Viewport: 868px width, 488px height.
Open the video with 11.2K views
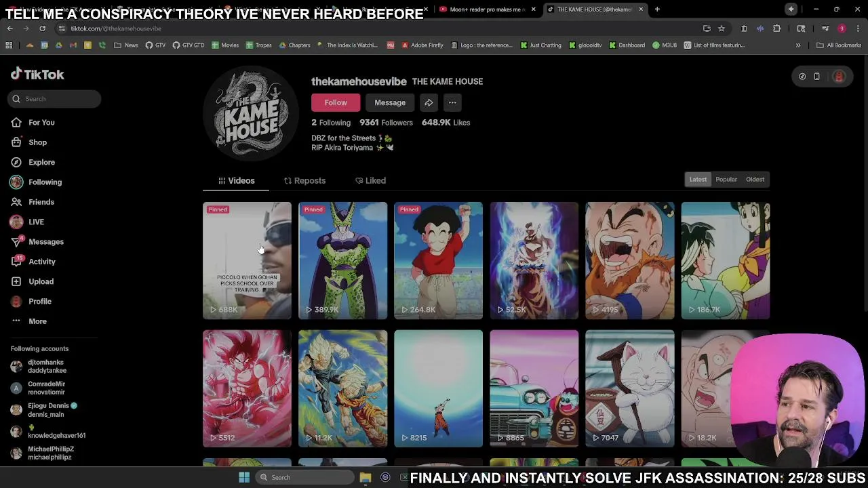[x=342, y=388]
